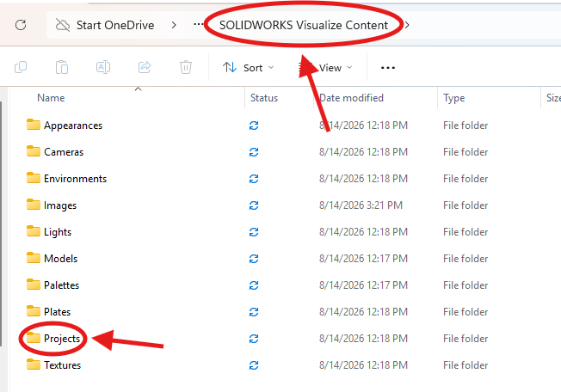Click the File folder type for Lights
The image size is (561, 392).
[x=465, y=232]
